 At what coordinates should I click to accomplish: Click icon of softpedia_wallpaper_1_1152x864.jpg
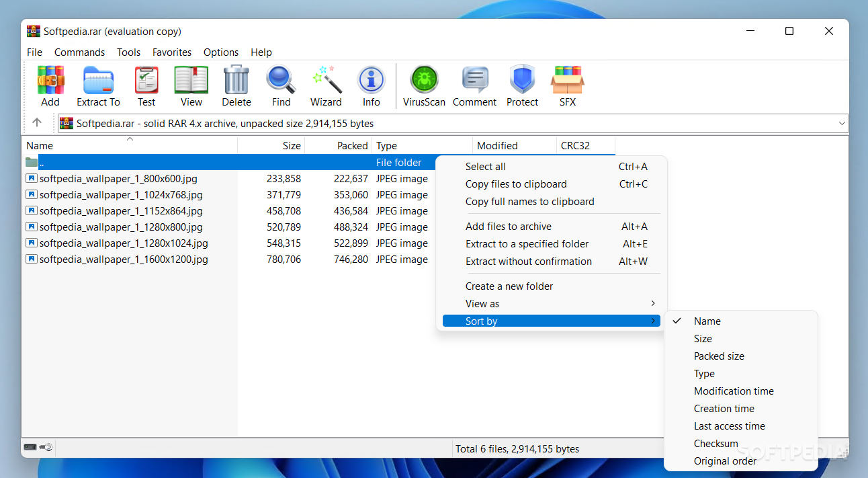pyautogui.click(x=32, y=210)
